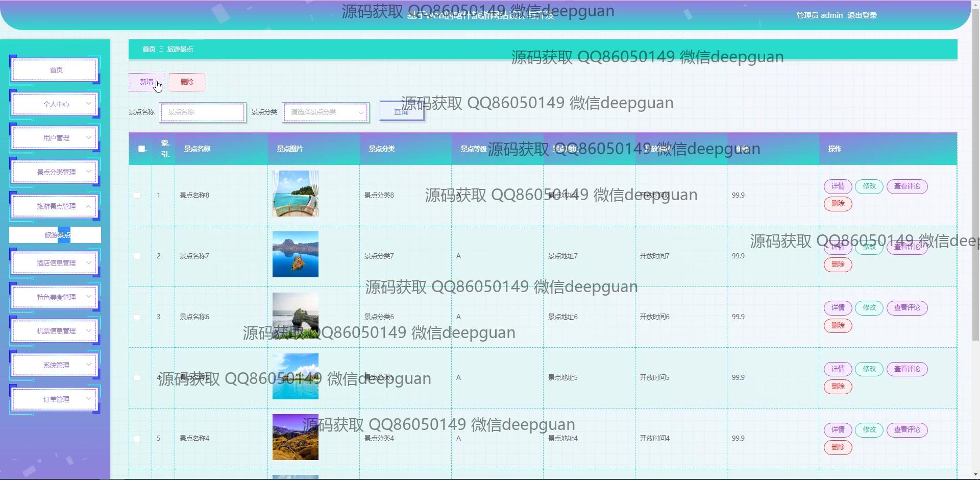This screenshot has height=480, width=980.
Task: Click the row 删除 for 景点名称8
Action: coord(838,204)
